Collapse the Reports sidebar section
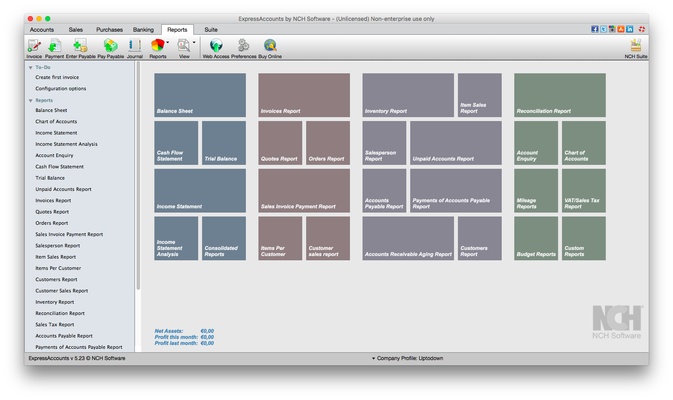The image size is (673, 400). (x=30, y=100)
